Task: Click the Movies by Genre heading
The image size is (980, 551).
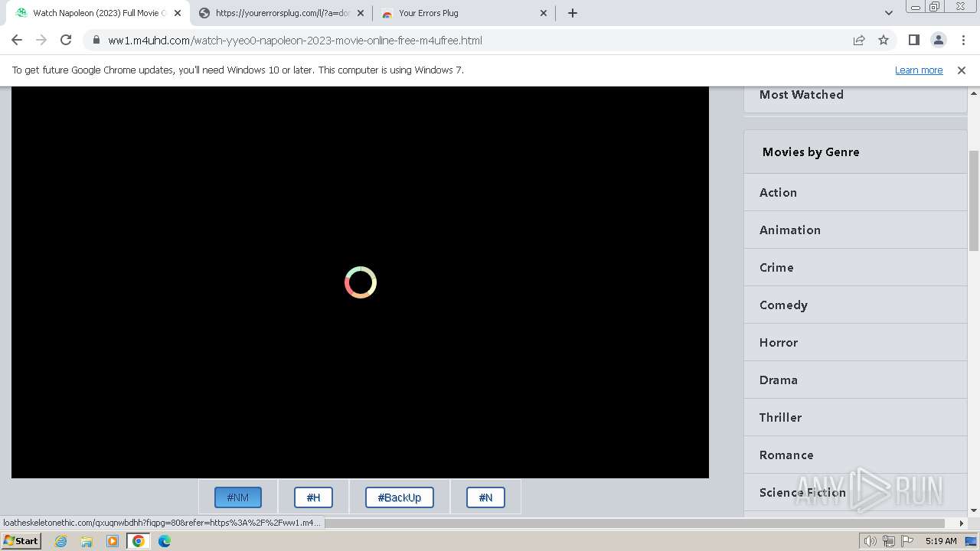Action: coord(811,152)
